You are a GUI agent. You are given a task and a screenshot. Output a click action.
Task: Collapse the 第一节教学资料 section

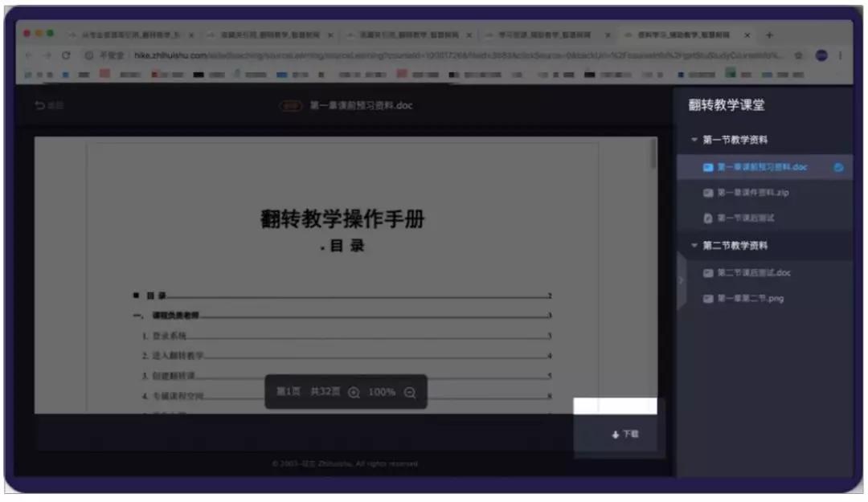click(x=693, y=138)
